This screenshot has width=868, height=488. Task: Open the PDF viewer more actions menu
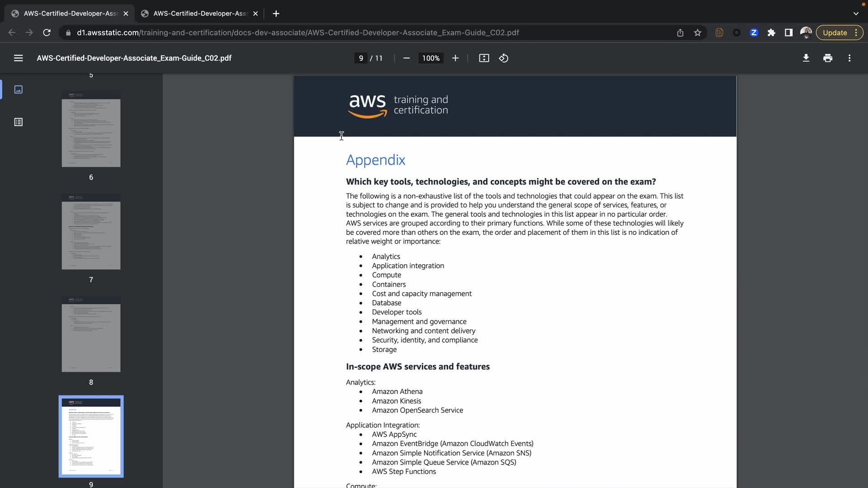pos(849,58)
